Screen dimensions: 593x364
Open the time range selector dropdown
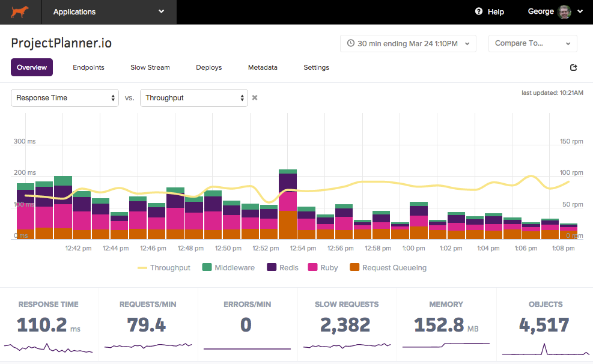408,43
